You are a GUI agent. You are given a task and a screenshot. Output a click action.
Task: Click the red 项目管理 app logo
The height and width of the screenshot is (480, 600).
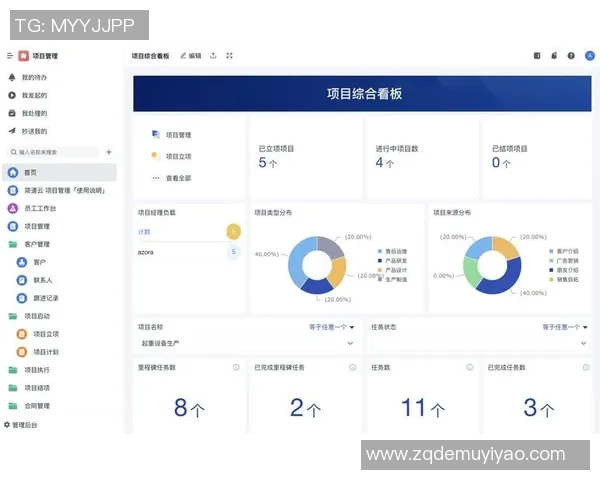coord(24,56)
